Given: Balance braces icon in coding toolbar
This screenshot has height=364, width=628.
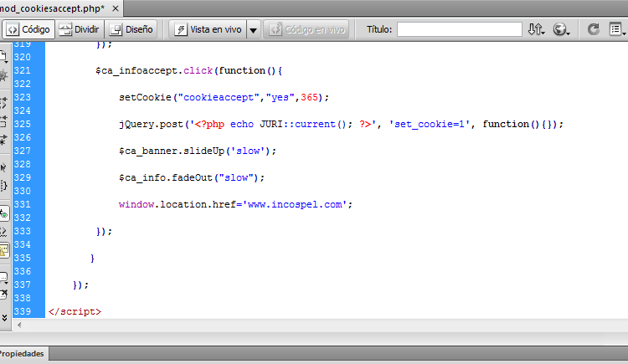Looking at the screenshot, I should click(3, 186).
